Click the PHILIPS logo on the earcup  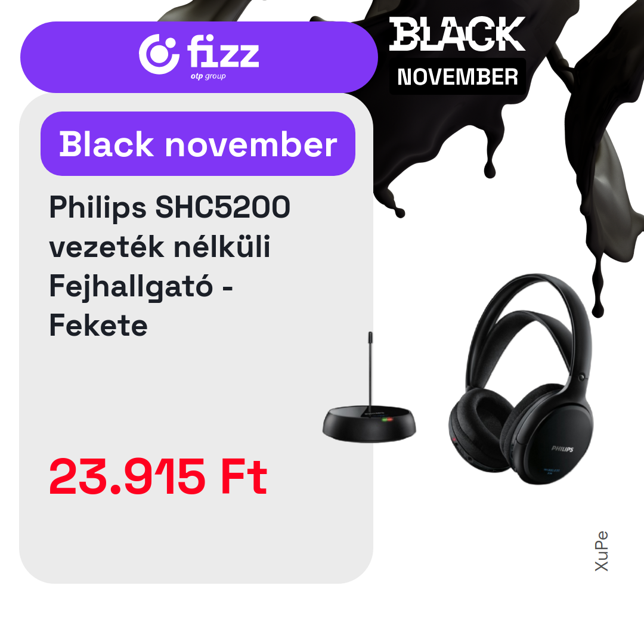[x=562, y=448]
